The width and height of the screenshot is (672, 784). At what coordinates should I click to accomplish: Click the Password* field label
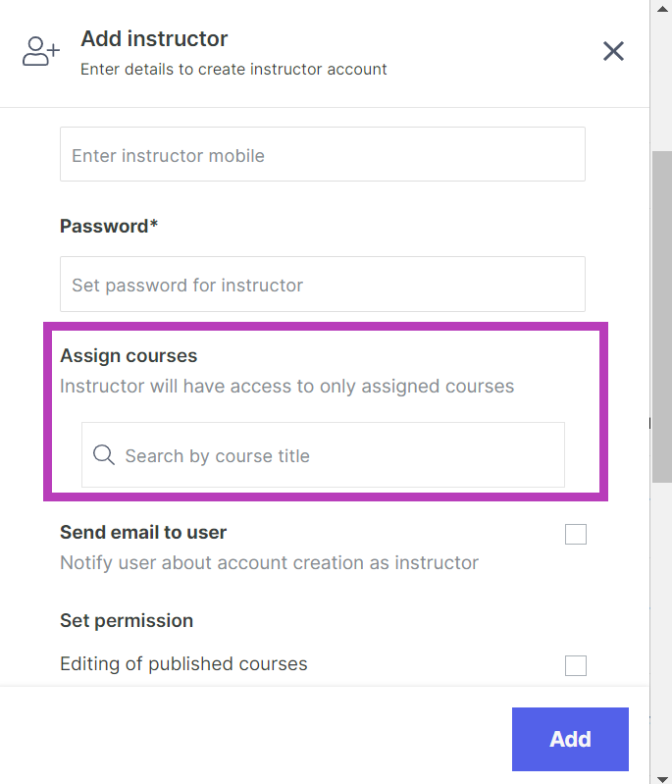click(109, 227)
